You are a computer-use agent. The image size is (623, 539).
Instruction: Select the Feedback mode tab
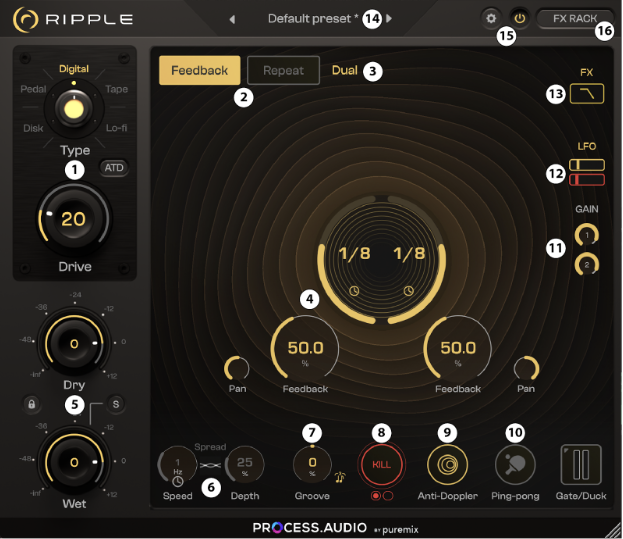[x=199, y=70]
